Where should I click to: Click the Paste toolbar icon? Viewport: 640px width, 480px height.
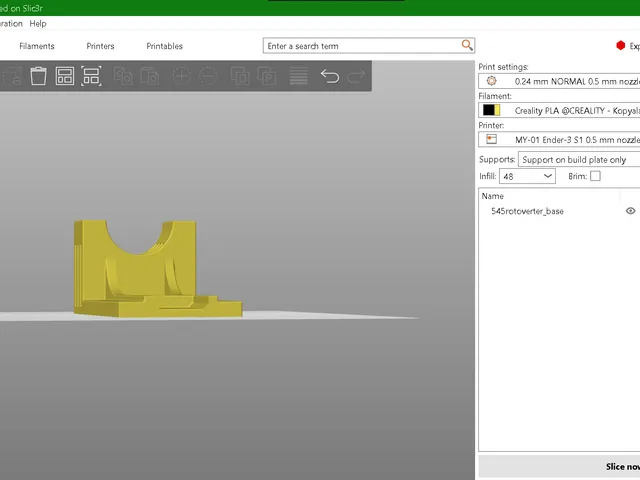tap(149, 76)
